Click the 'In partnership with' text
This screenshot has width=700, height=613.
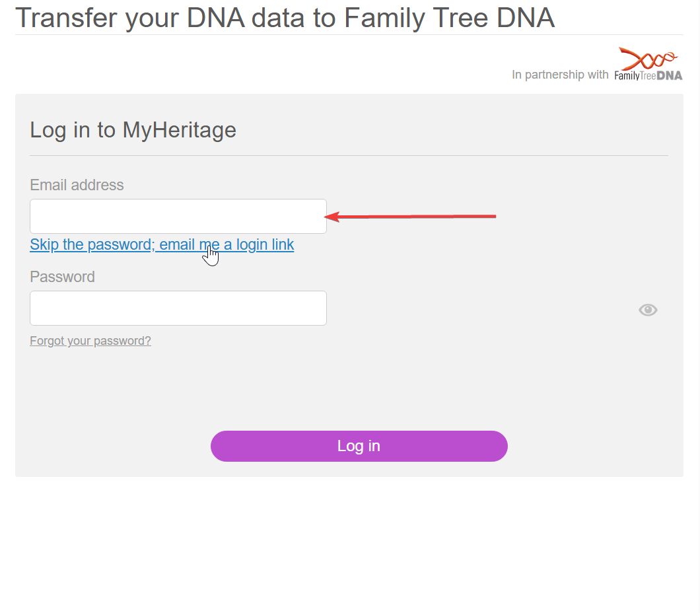click(560, 75)
